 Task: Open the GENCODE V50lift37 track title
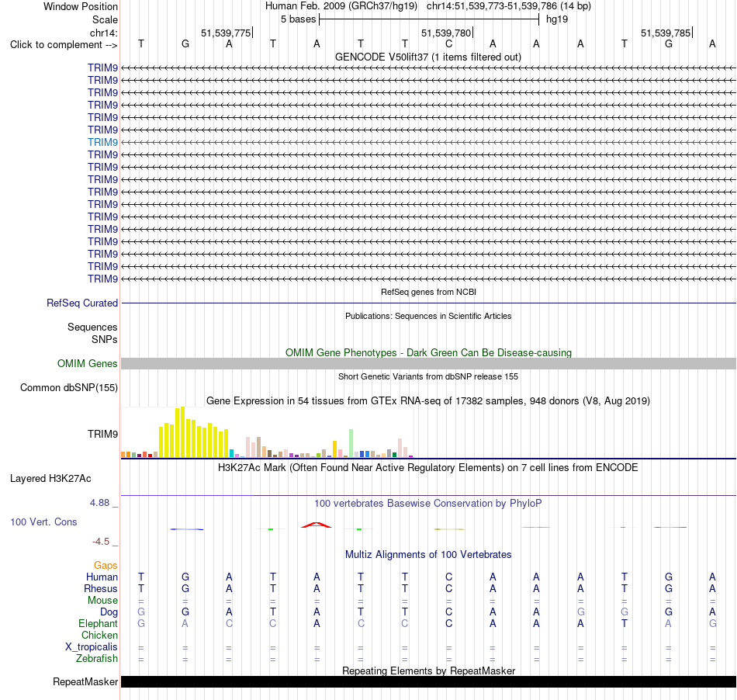428,57
